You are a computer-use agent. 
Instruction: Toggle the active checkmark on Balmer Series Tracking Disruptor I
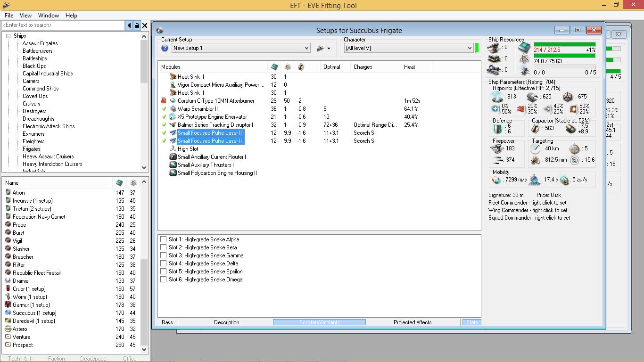(164, 125)
